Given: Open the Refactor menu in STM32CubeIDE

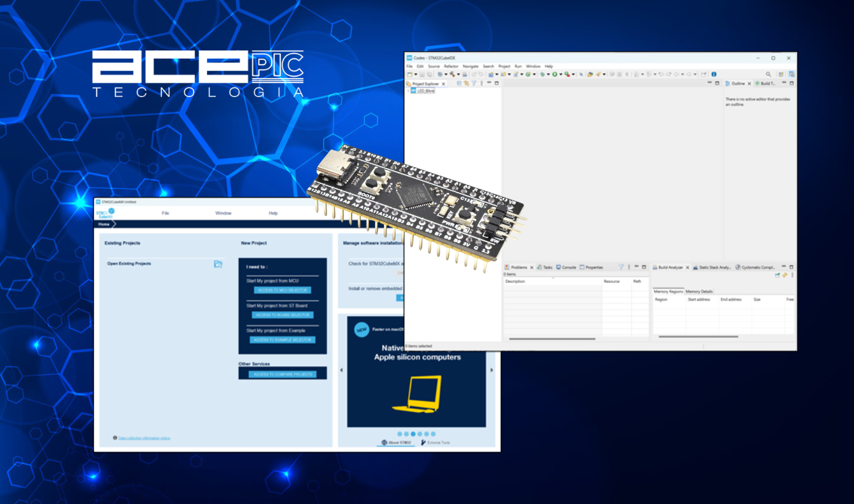Looking at the screenshot, I should [x=451, y=66].
